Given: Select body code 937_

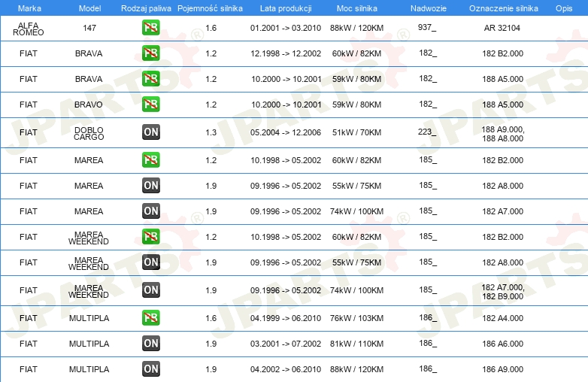Looking at the screenshot, I should [427, 27].
